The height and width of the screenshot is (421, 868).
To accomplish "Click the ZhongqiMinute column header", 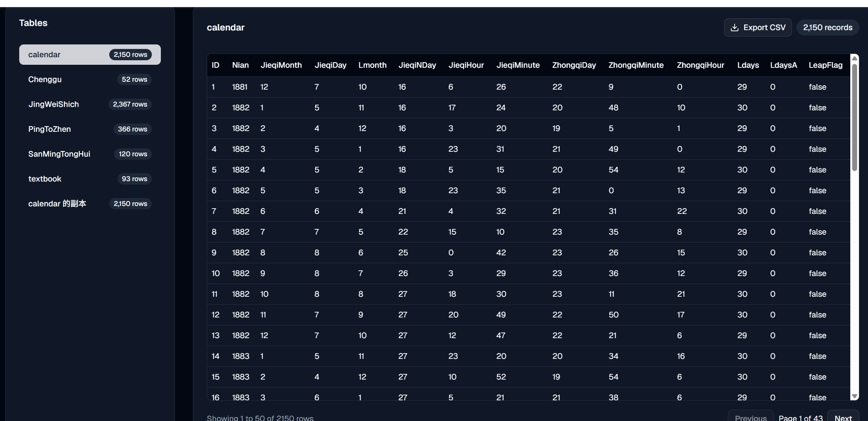I will (636, 65).
